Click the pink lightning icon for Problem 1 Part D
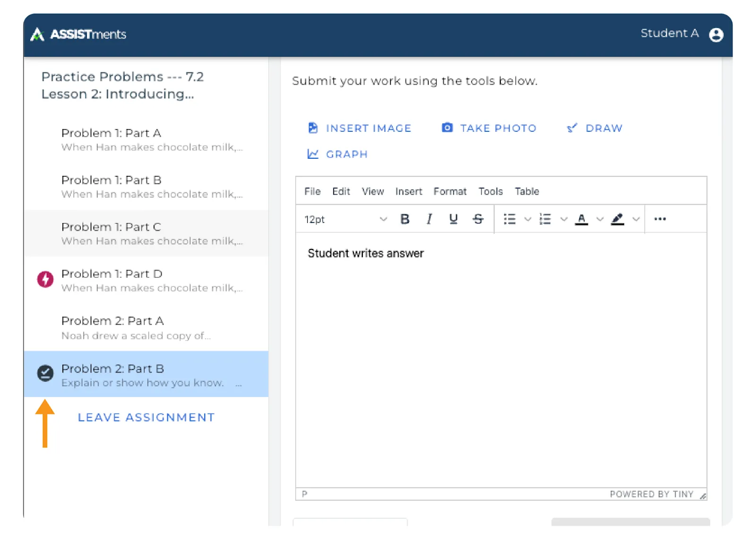The height and width of the screenshot is (551, 756). click(45, 279)
